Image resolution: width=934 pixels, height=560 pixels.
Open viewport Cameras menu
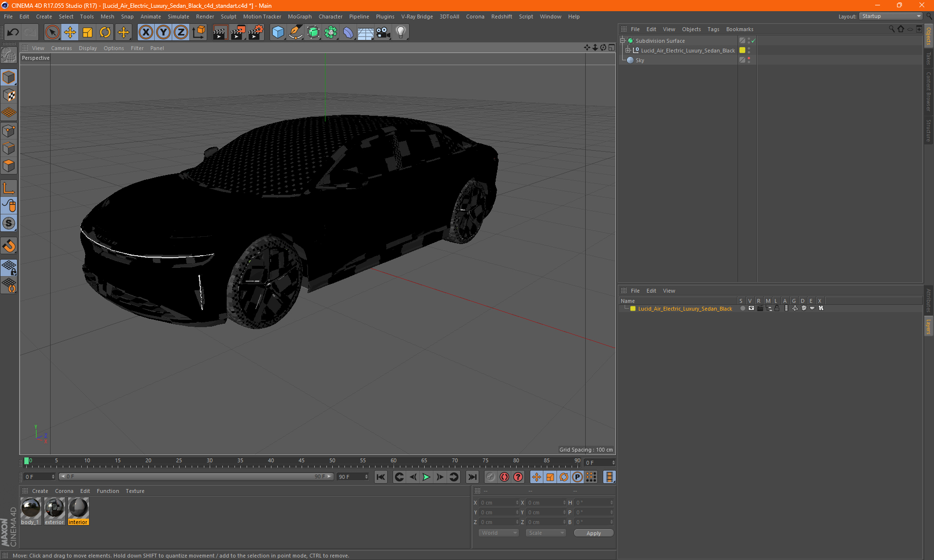coord(61,48)
